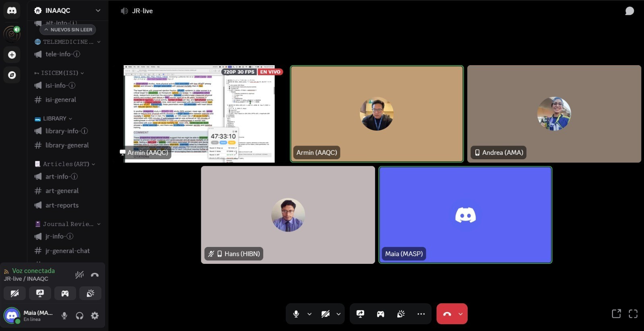Open the explore discoverable servers compass icon
Screen dimensions: 644x331
pos(12,75)
